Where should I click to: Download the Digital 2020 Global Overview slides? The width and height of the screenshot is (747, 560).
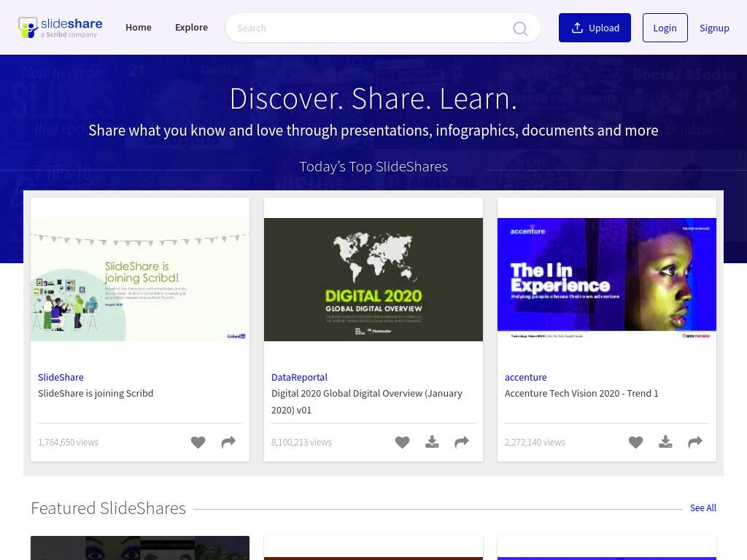pos(432,443)
